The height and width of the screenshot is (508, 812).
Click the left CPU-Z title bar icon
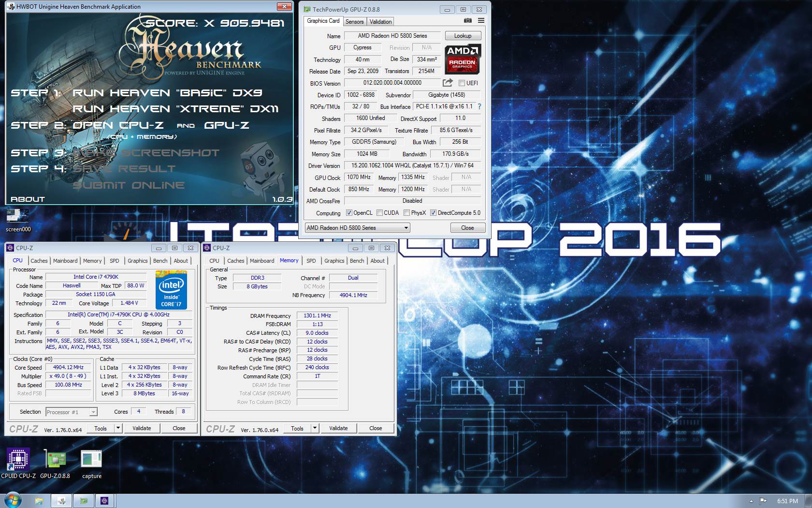coord(11,248)
